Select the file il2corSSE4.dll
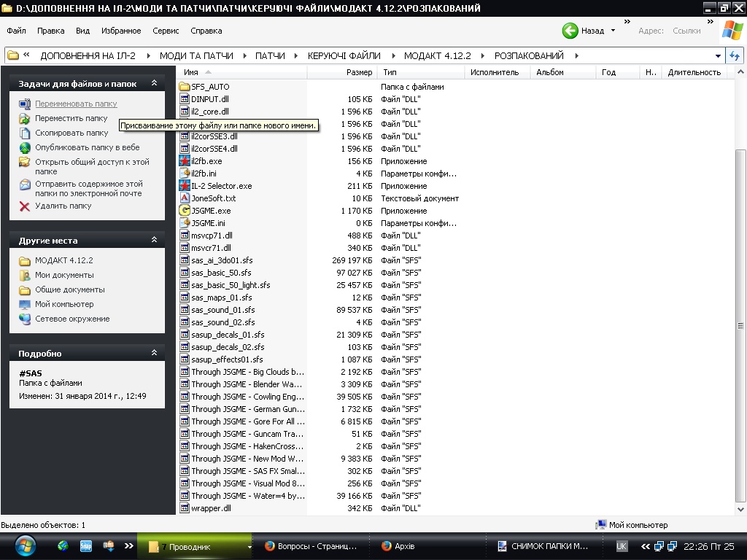This screenshot has height=560, width=747. coord(214,149)
